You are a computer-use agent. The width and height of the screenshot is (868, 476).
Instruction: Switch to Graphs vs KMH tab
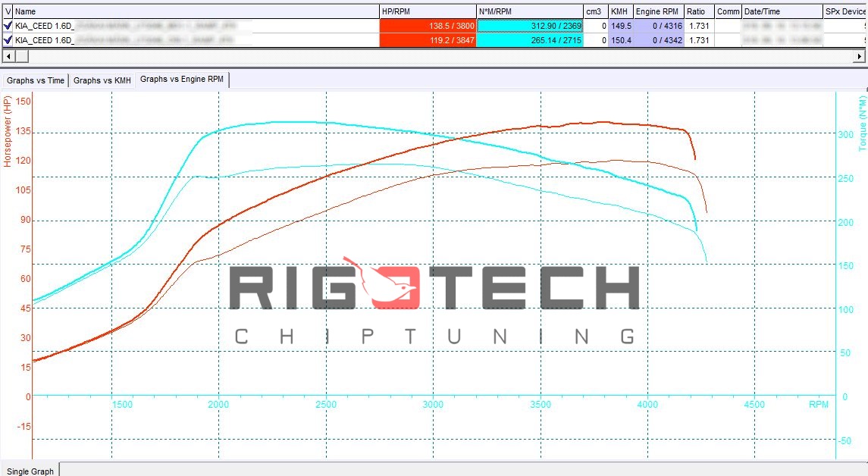pos(102,80)
